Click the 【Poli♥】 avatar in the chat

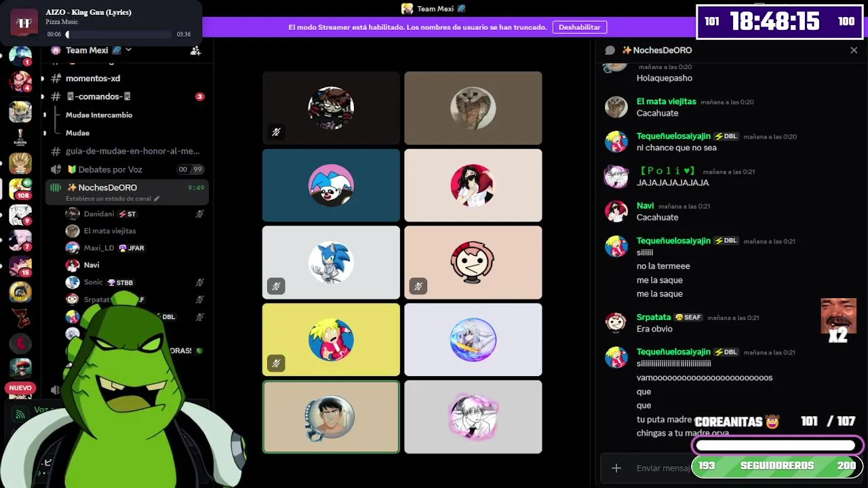tap(616, 176)
